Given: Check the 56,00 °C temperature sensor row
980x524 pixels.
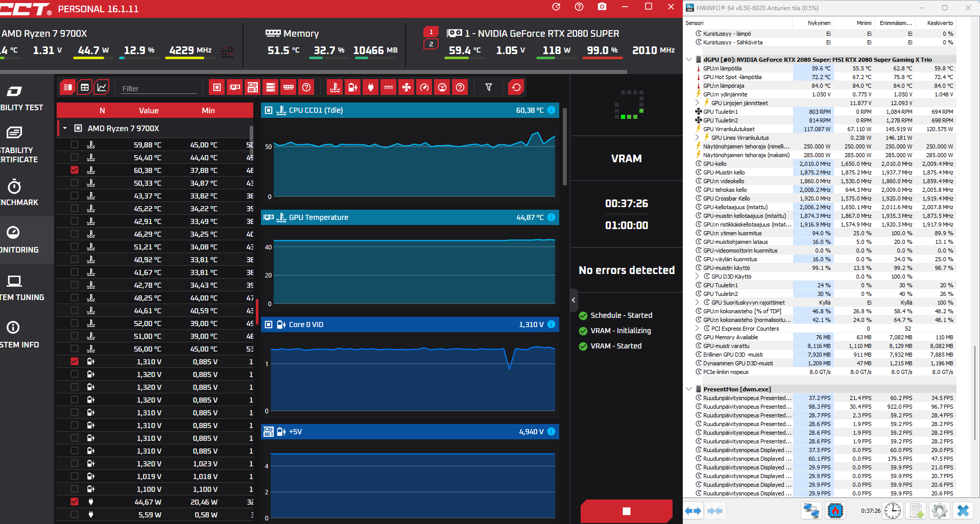Looking at the screenshot, I should (x=75, y=348).
